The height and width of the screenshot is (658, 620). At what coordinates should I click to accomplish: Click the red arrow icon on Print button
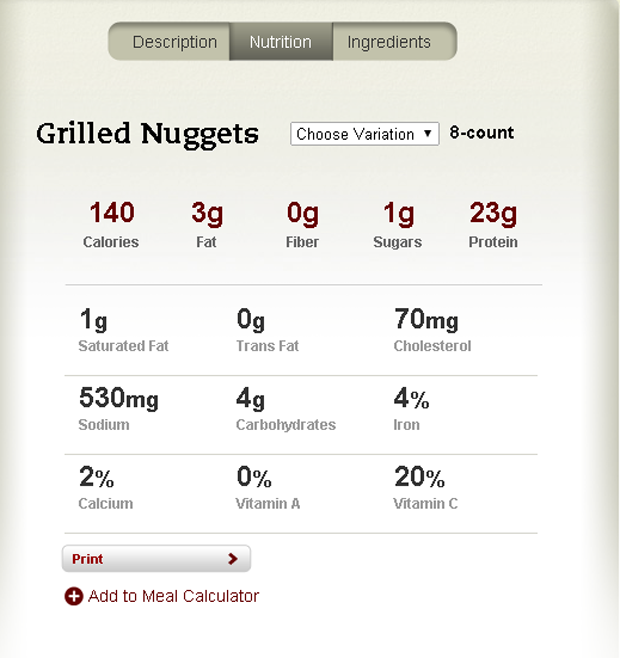(x=233, y=559)
